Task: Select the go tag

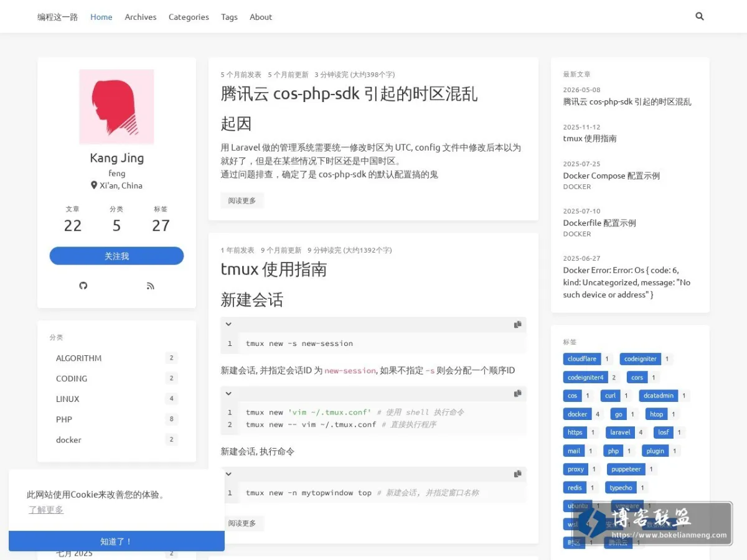Action: tap(618, 414)
